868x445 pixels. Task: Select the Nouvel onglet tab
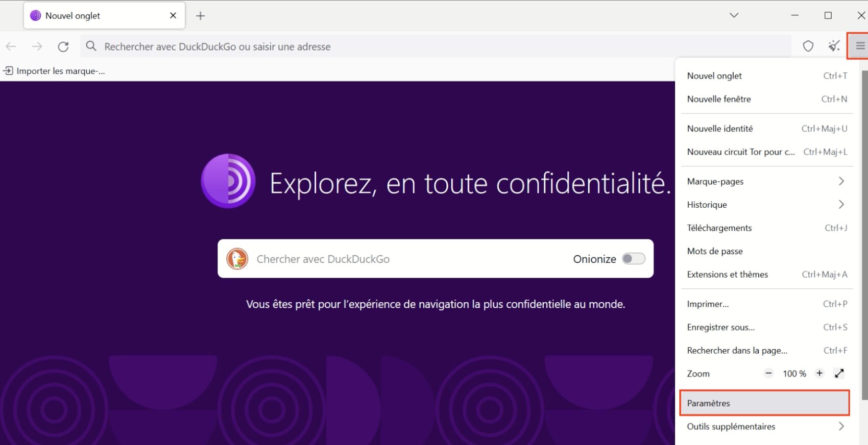(x=104, y=16)
